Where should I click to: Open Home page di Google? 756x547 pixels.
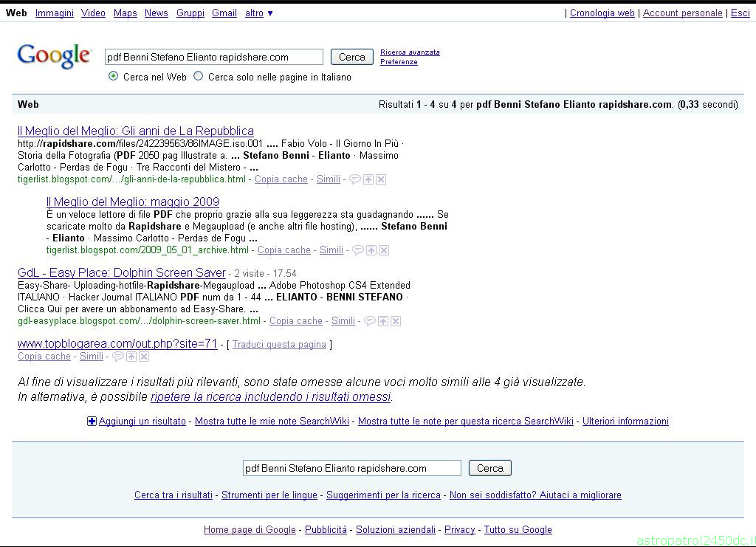250,529
